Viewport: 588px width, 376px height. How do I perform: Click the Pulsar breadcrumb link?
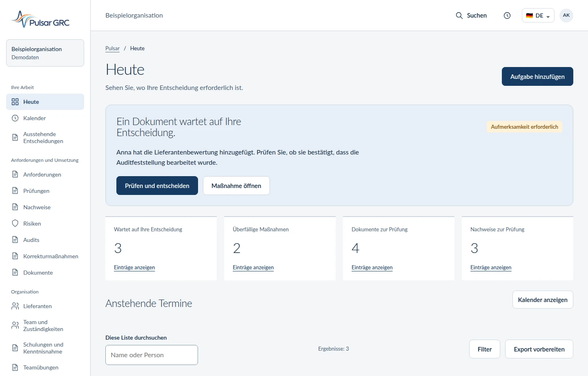pyautogui.click(x=112, y=48)
